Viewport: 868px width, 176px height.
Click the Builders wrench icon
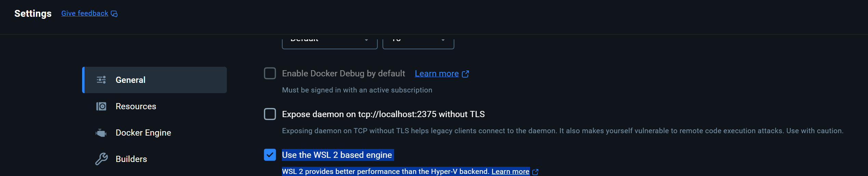[x=101, y=159]
